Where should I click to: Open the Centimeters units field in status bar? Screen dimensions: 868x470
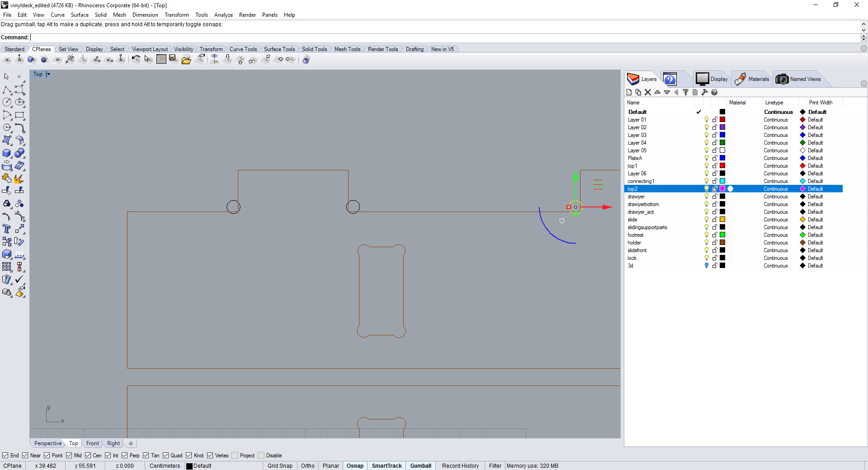click(165, 466)
